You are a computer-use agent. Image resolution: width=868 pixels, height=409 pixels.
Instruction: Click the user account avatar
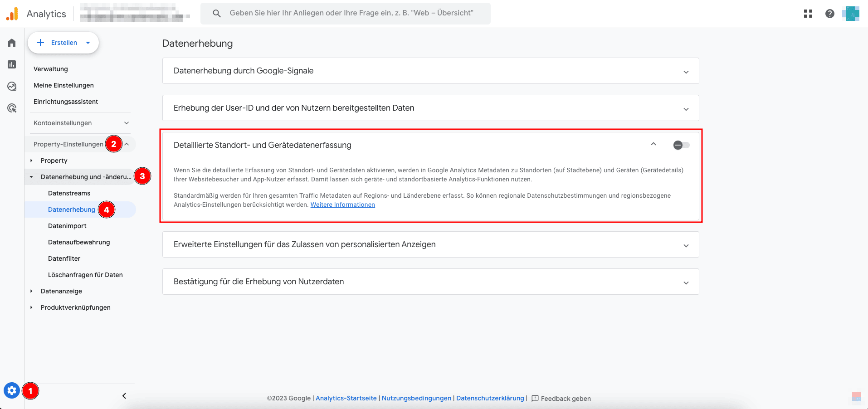click(x=851, y=14)
